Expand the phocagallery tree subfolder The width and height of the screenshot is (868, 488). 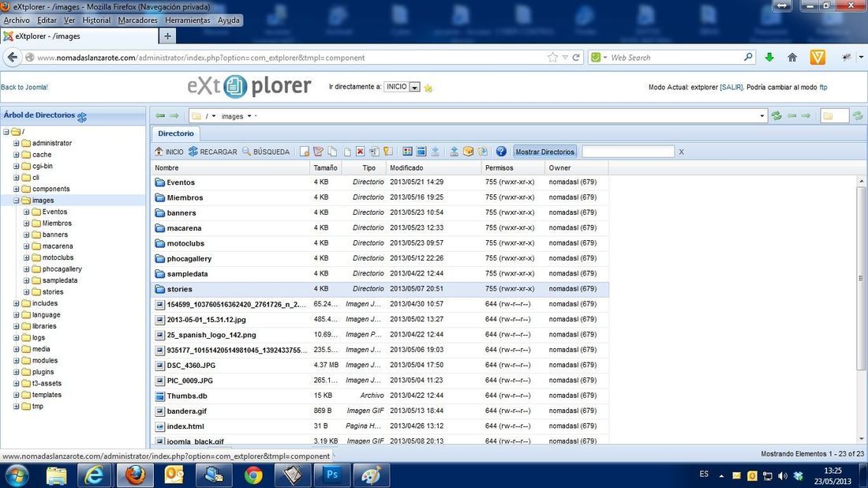[26, 269]
